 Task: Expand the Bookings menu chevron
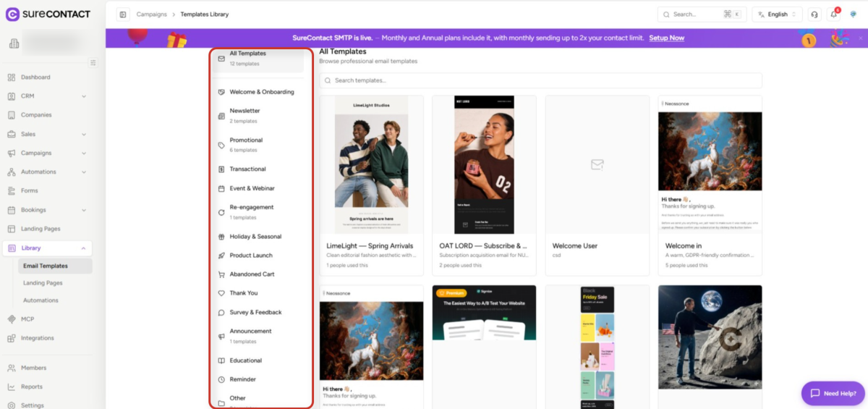(x=84, y=210)
